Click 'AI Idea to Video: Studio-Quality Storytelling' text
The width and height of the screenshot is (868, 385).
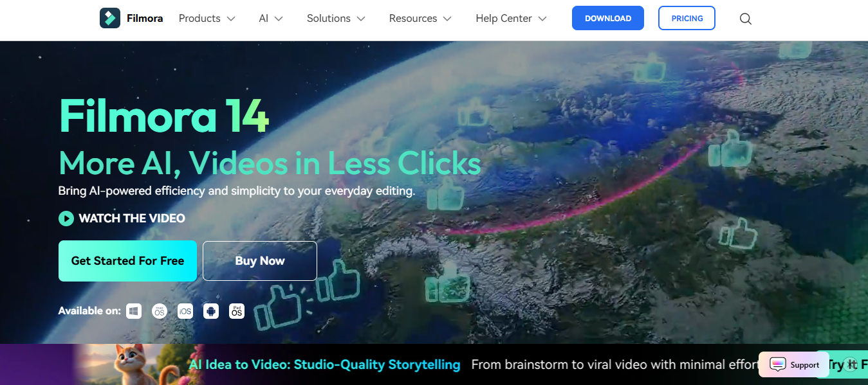pos(325,364)
